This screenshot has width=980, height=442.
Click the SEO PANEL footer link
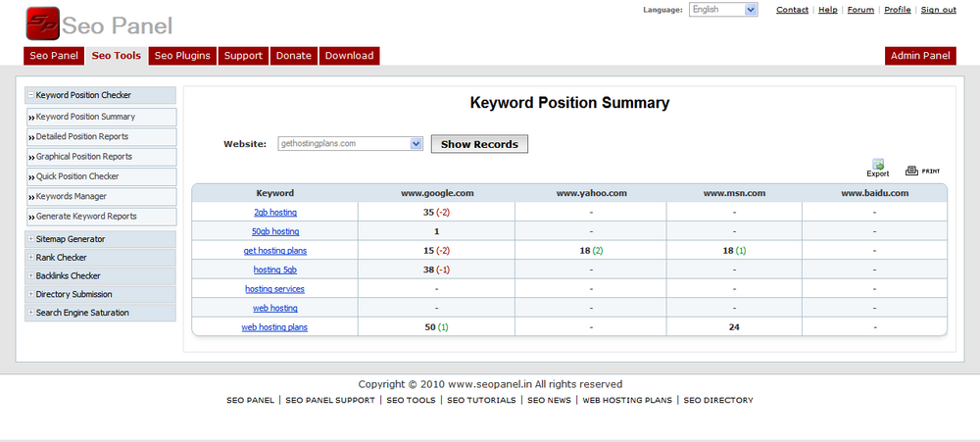(x=250, y=400)
